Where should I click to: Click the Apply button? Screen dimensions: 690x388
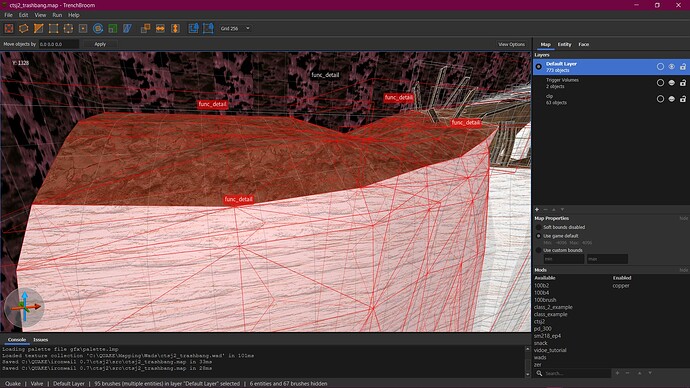100,44
